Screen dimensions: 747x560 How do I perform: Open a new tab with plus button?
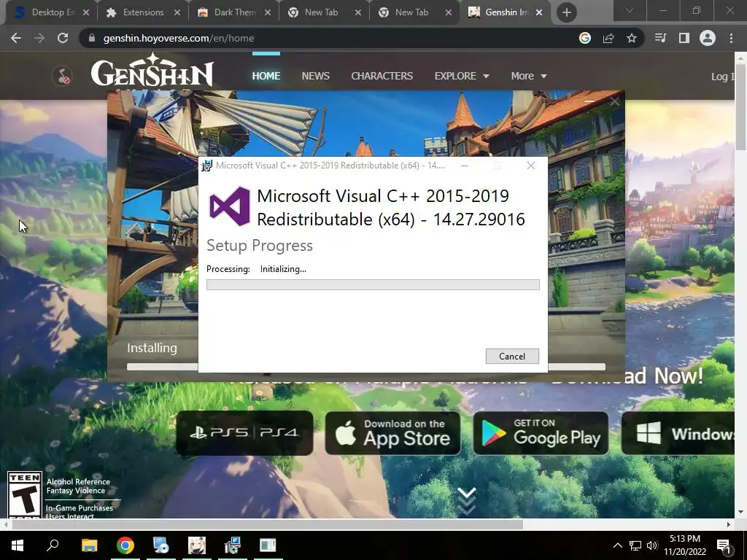tap(566, 12)
